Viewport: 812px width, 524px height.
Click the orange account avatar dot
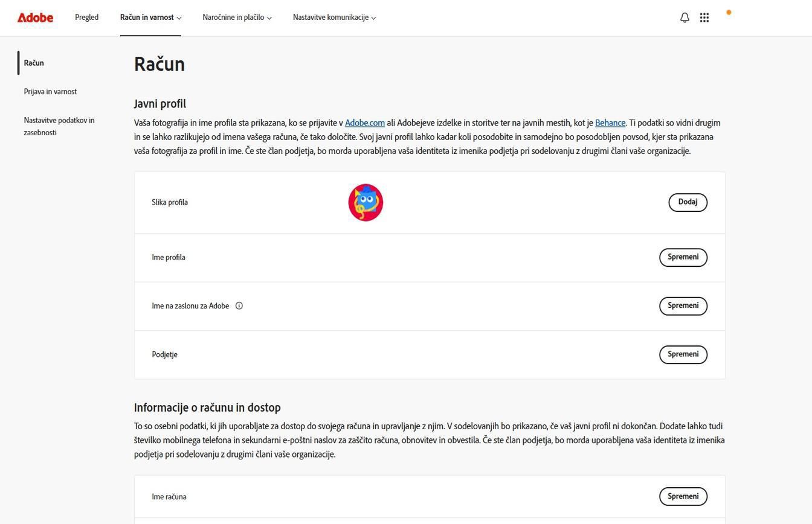point(729,12)
